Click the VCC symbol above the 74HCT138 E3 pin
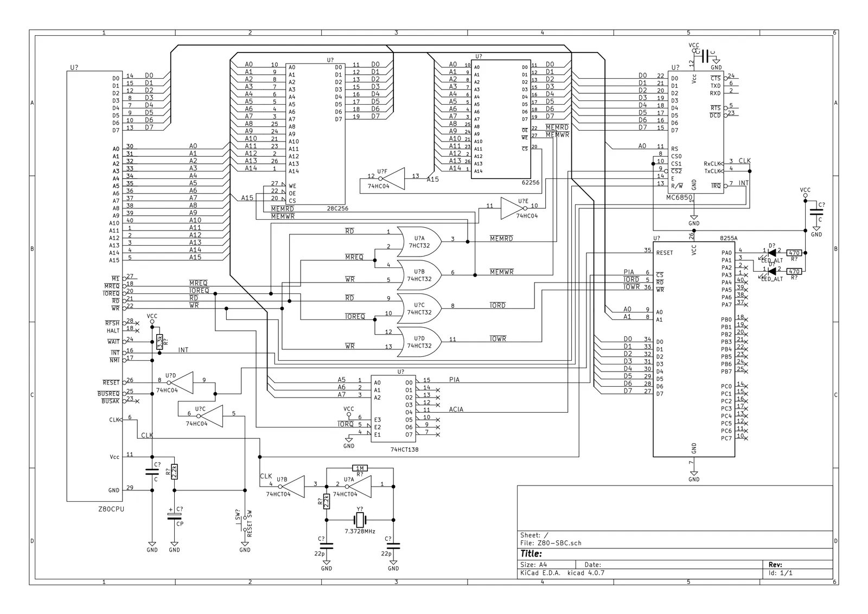The height and width of the screenshot is (614, 868). click(349, 411)
